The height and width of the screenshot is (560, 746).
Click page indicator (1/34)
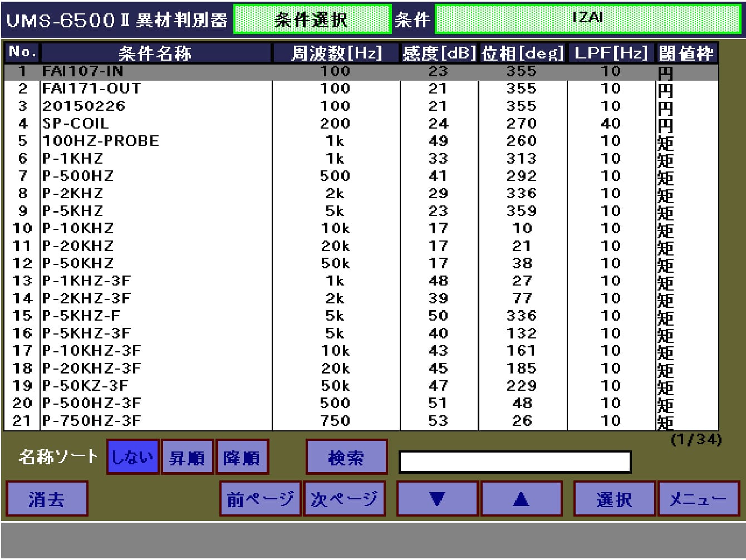point(696,439)
